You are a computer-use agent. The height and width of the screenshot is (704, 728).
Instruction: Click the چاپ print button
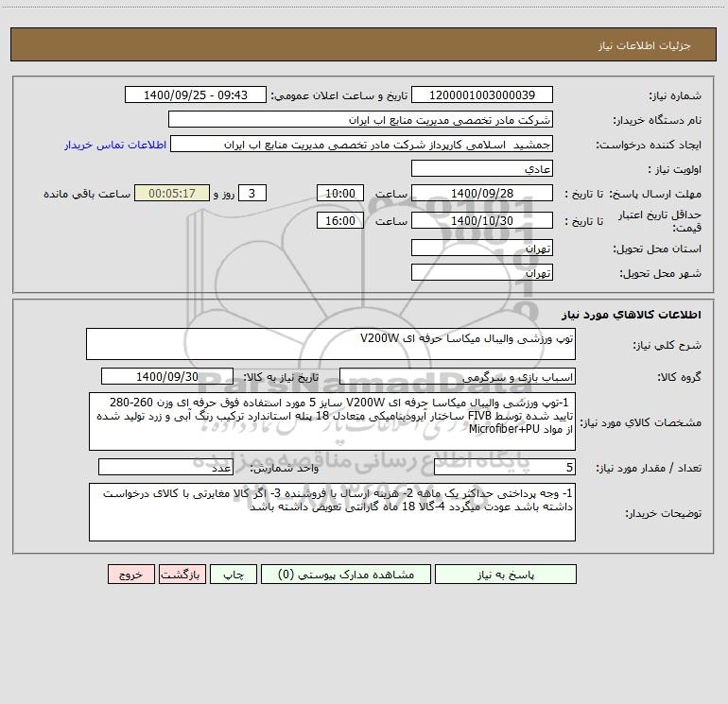[234, 575]
